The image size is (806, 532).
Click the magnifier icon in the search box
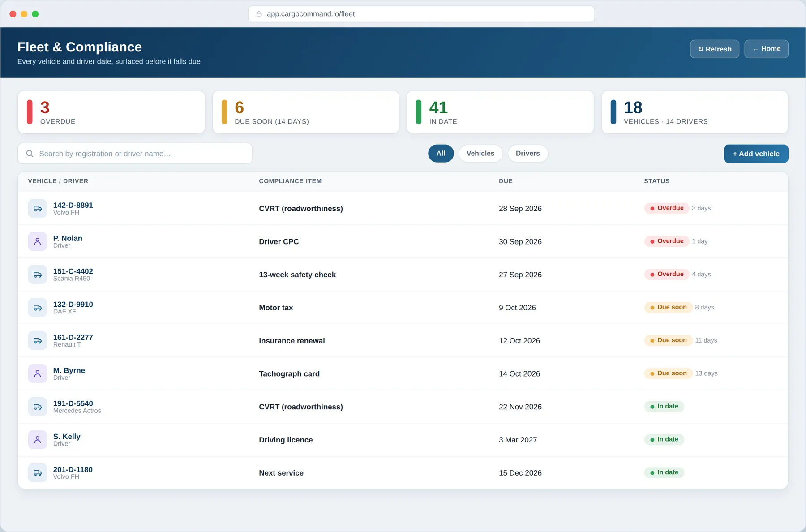click(30, 154)
